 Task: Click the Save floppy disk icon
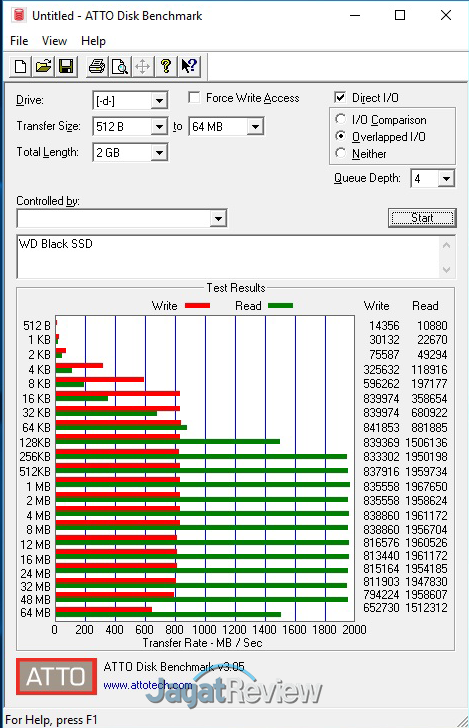(66, 66)
